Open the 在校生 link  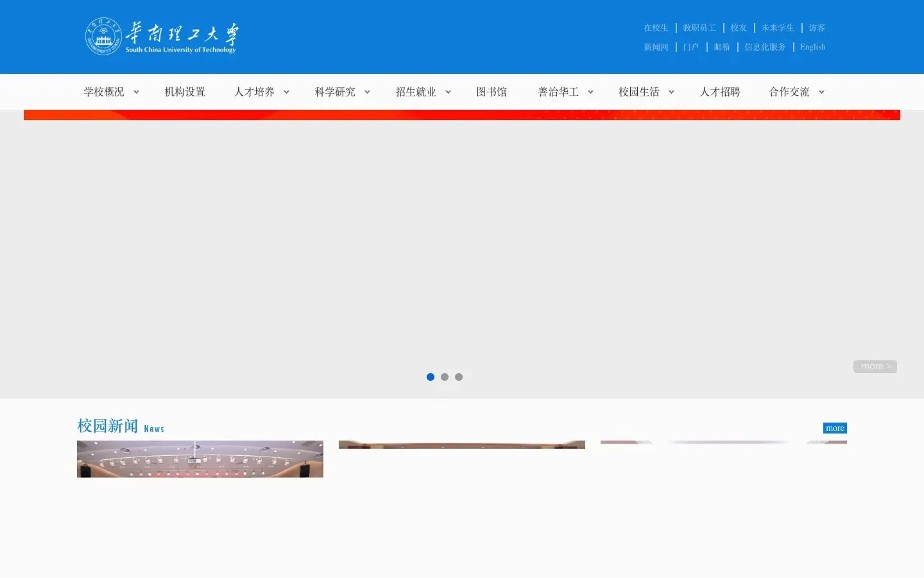pyautogui.click(x=656, y=28)
